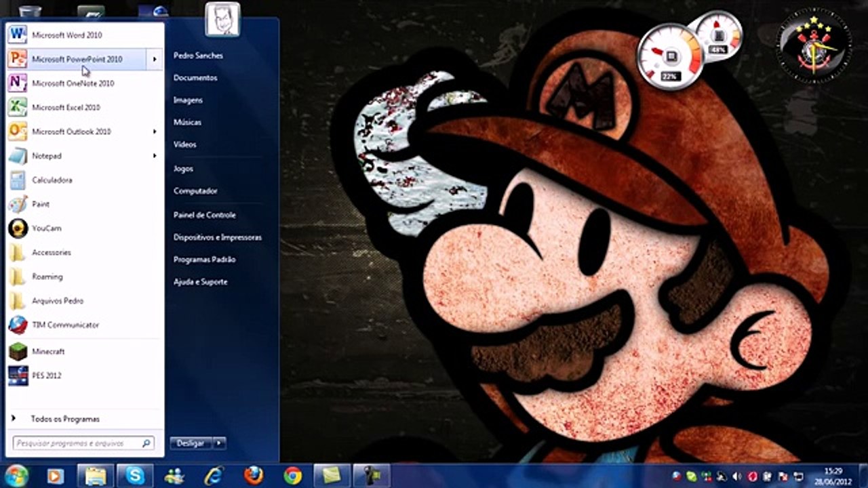Open the Pedro Sanches user folder

click(198, 56)
